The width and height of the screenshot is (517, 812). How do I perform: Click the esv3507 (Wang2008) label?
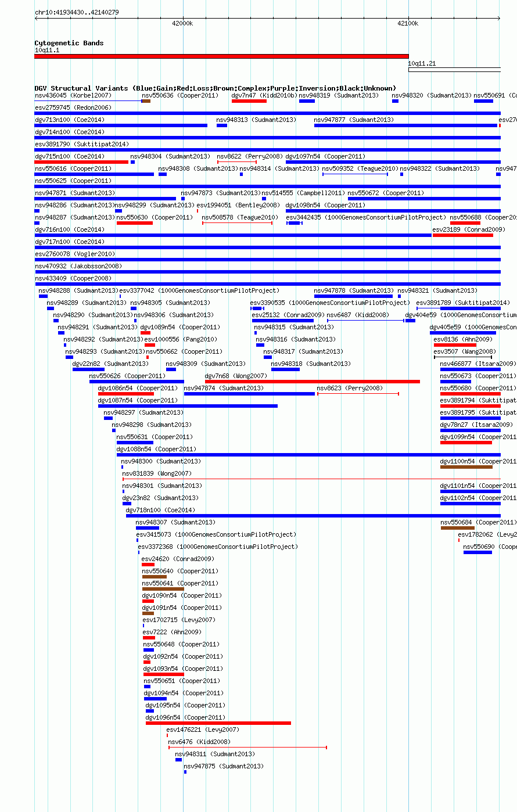(465, 351)
